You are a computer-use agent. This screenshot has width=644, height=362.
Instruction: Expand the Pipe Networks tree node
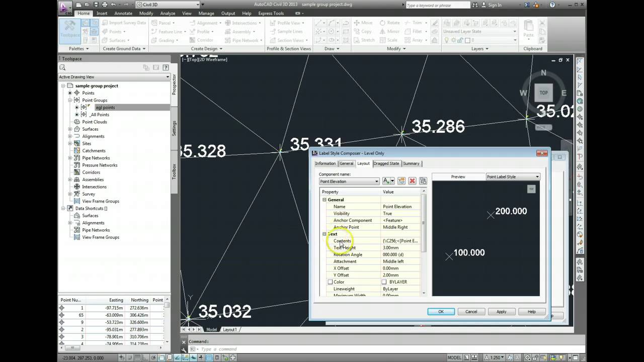click(x=70, y=158)
